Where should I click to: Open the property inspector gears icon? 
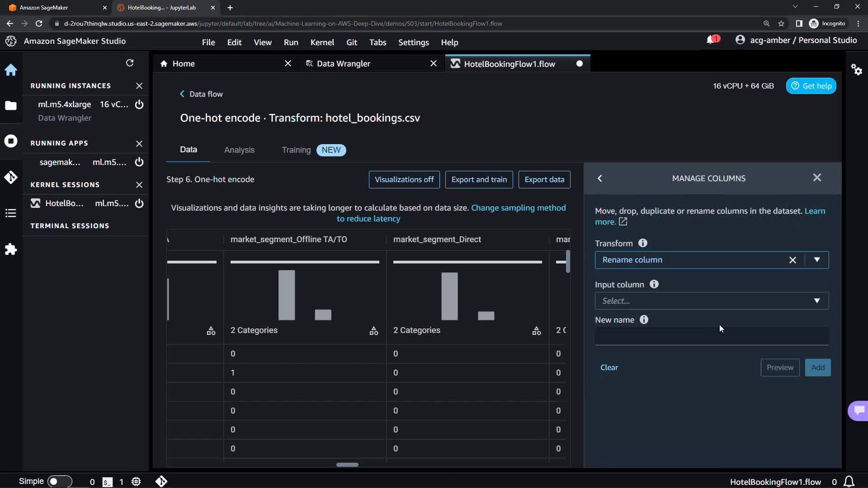[x=856, y=70]
